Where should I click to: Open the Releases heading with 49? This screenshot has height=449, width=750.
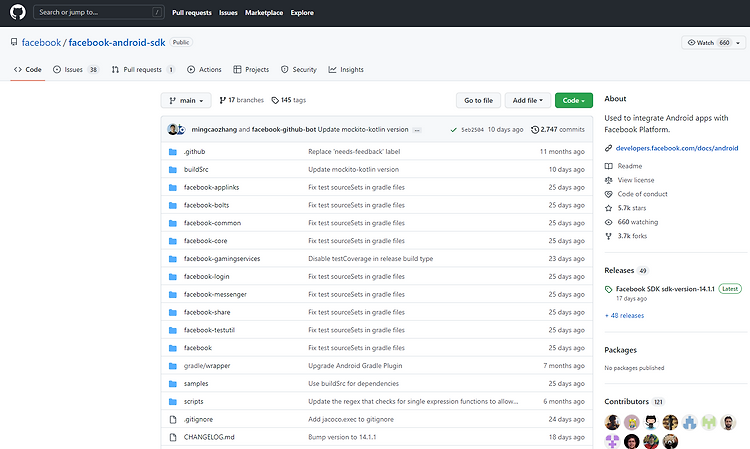tap(626, 271)
